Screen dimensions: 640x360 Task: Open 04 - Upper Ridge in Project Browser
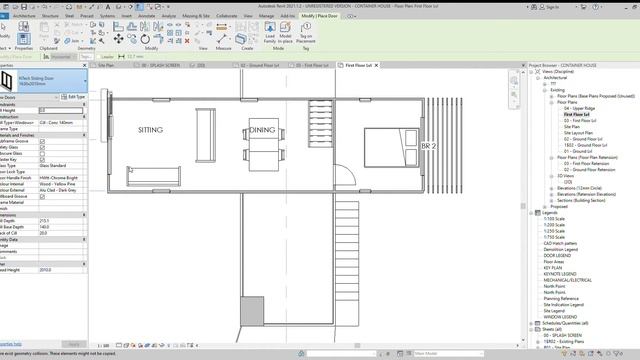pyautogui.click(x=579, y=109)
